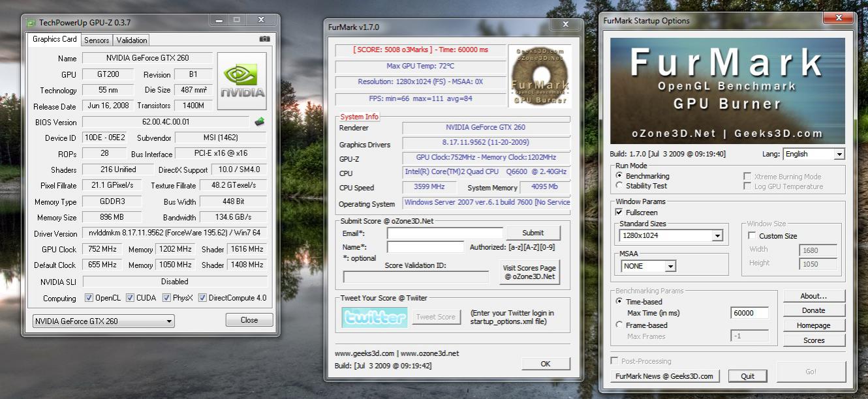Click the Close button in GPU-Z
Image resolution: width=868 pixels, height=399 pixels.
tap(249, 320)
